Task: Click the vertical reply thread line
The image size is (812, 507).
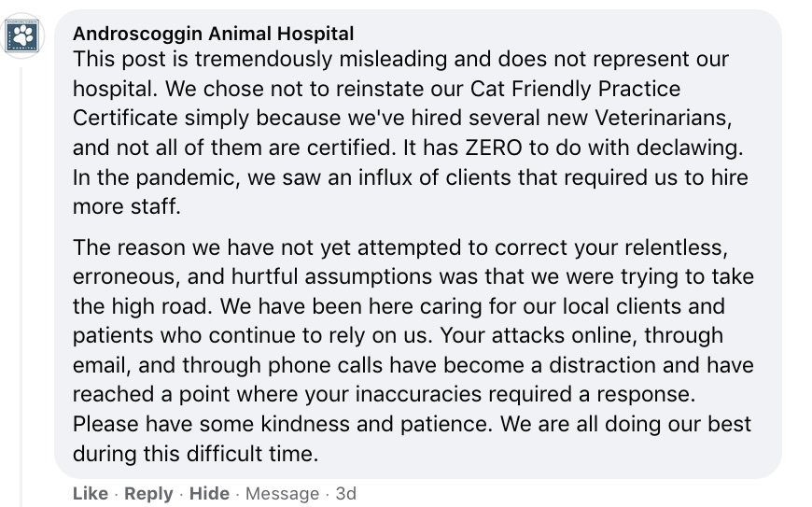Action: 21,286
